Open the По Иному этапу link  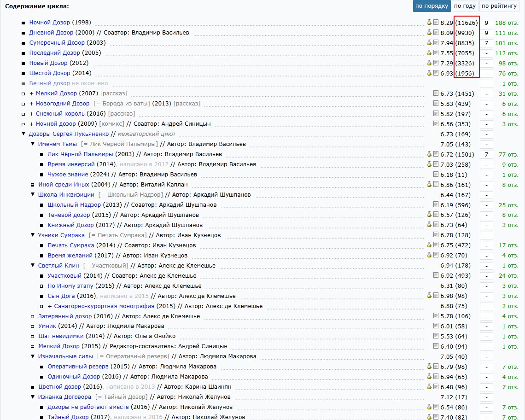(70, 286)
